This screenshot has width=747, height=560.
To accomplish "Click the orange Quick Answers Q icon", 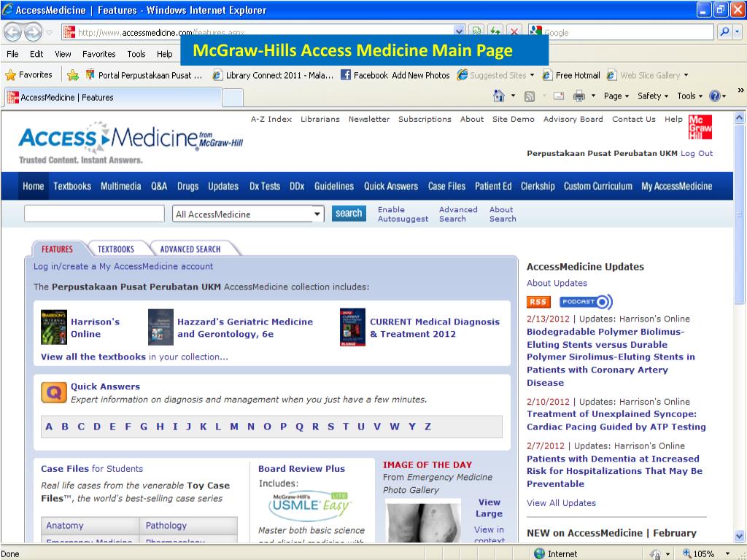I will point(54,393).
